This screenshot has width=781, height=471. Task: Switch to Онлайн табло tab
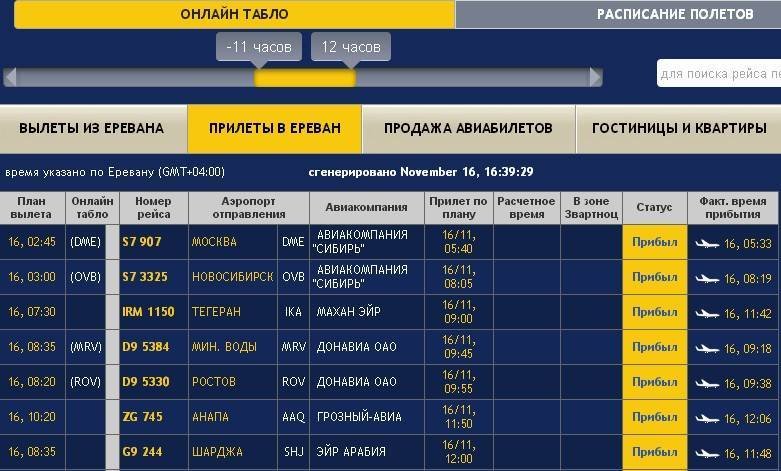234,14
